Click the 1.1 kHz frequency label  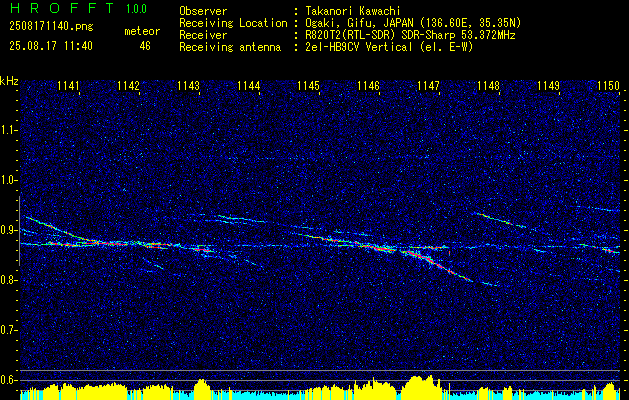8,130
